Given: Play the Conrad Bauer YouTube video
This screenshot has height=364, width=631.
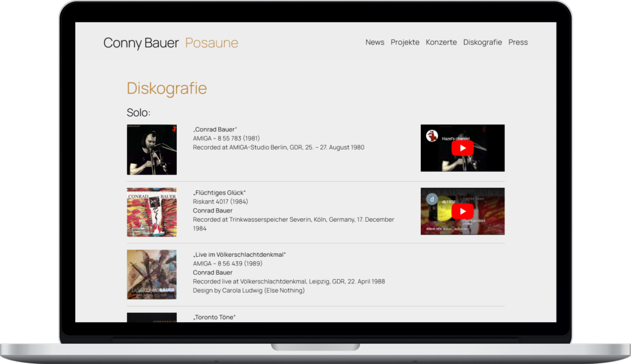Looking at the screenshot, I should click(462, 148).
